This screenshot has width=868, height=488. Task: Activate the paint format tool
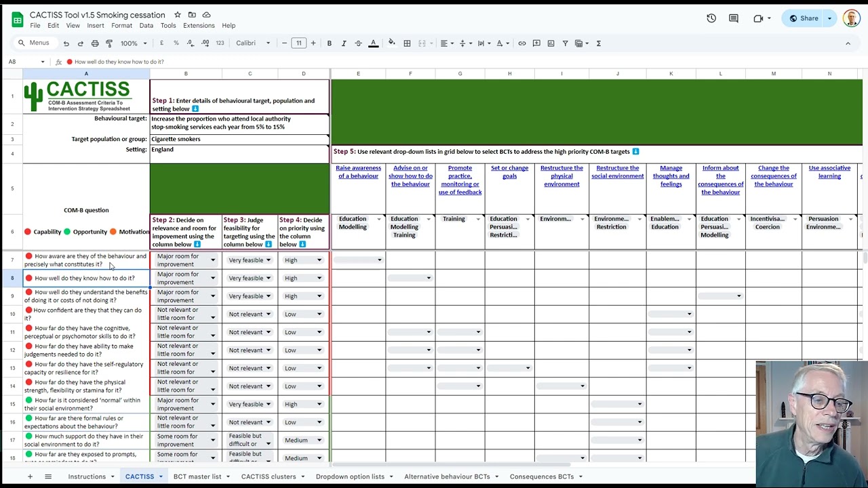109,43
